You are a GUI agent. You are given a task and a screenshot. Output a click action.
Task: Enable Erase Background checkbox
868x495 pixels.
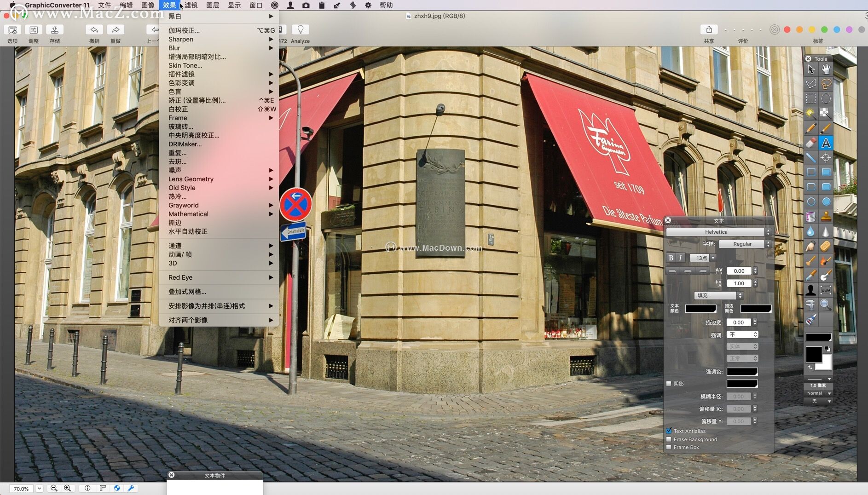(x=669, y=439)
